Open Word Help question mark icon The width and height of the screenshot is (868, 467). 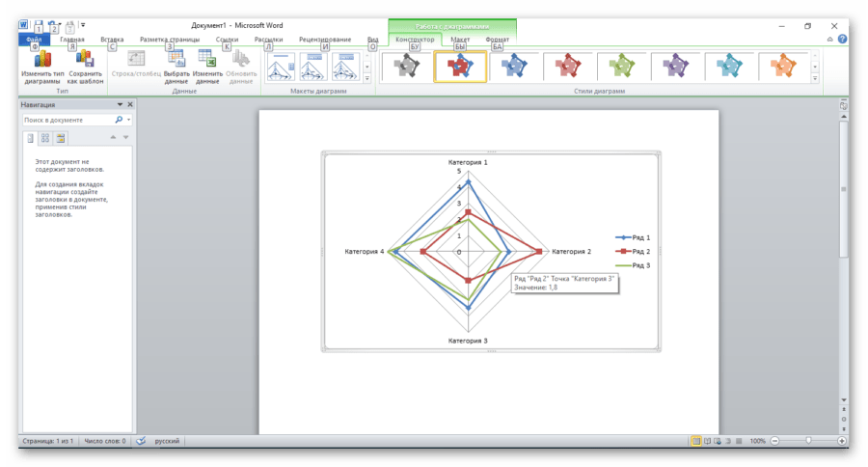843,40
